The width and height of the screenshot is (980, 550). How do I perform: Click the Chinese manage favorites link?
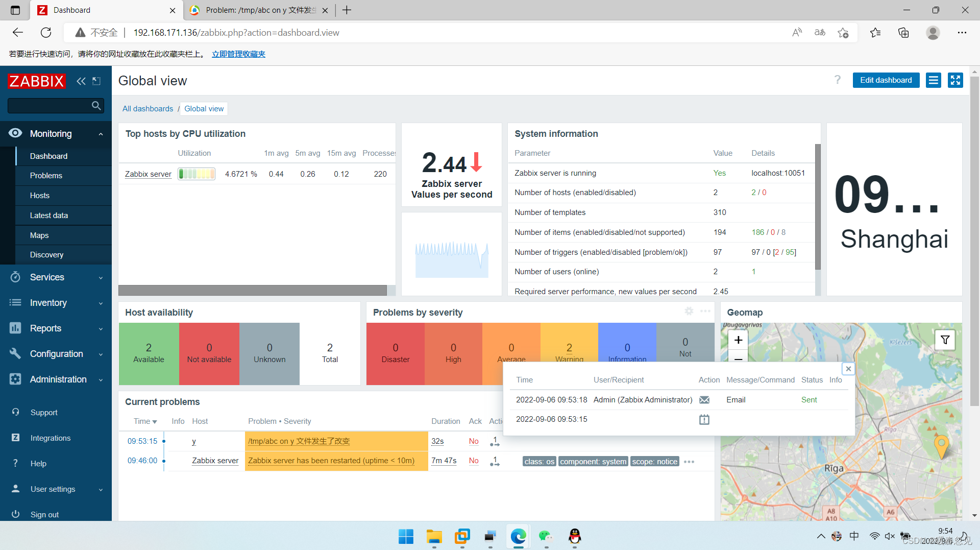pos(238,54)
